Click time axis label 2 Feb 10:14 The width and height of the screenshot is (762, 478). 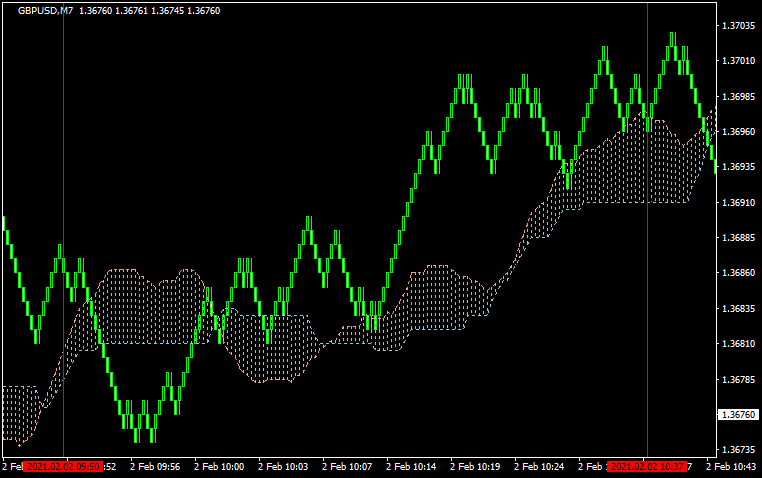pyautogui.click(x=411, y=467)
